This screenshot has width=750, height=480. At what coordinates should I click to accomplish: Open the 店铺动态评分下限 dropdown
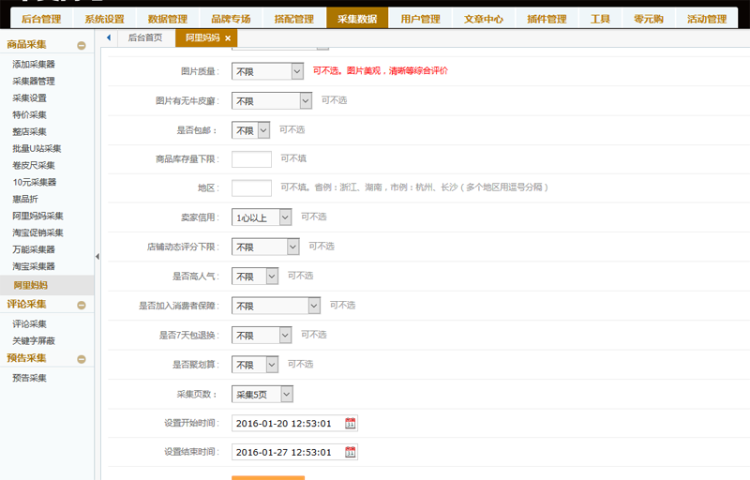click(x=265, y=247)
